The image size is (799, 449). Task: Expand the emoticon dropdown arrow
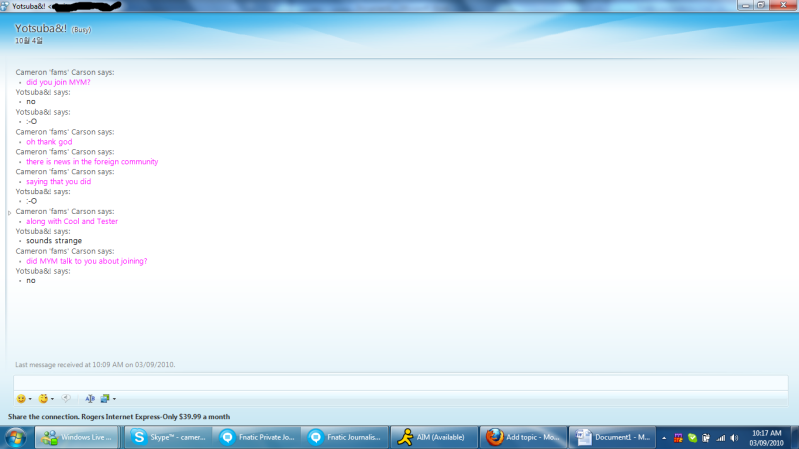(x=30, y=399)
